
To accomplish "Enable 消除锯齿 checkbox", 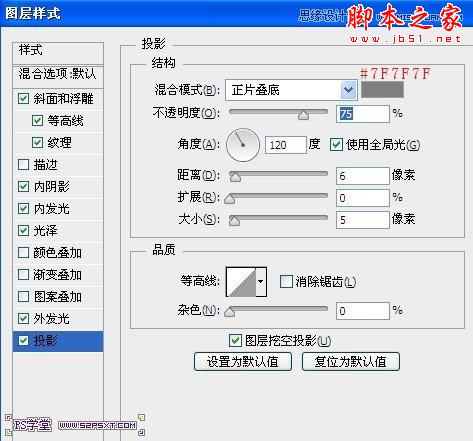I will [286, 281].
